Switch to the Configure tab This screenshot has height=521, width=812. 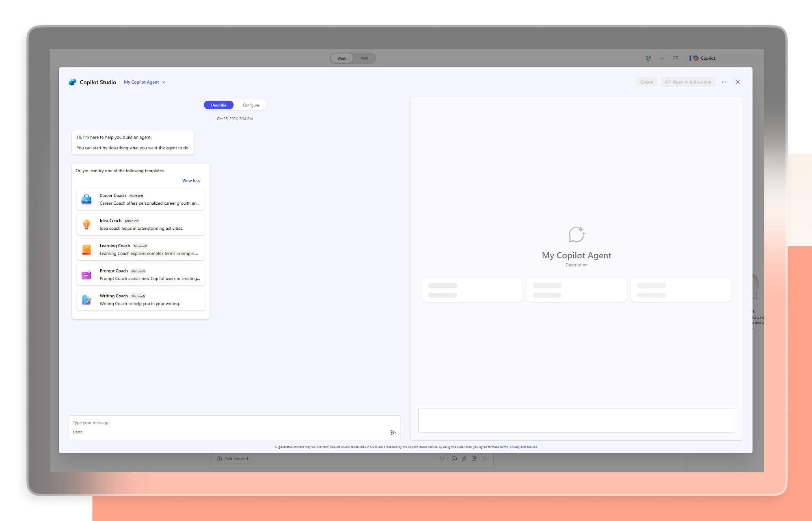click(251, 105)
